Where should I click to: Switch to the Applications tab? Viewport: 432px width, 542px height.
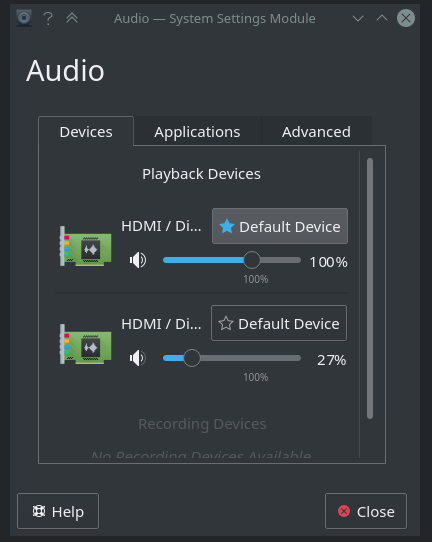[197, 132]
